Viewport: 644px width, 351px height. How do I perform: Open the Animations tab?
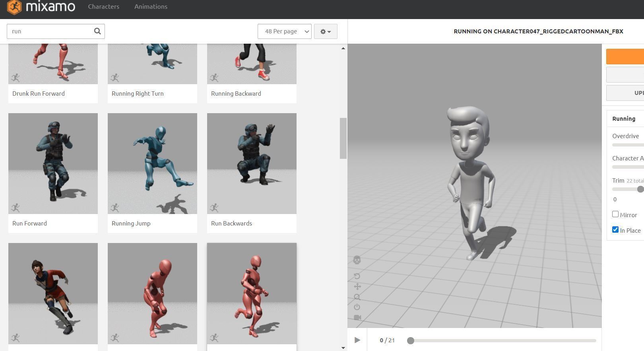(x=151, y=7)
